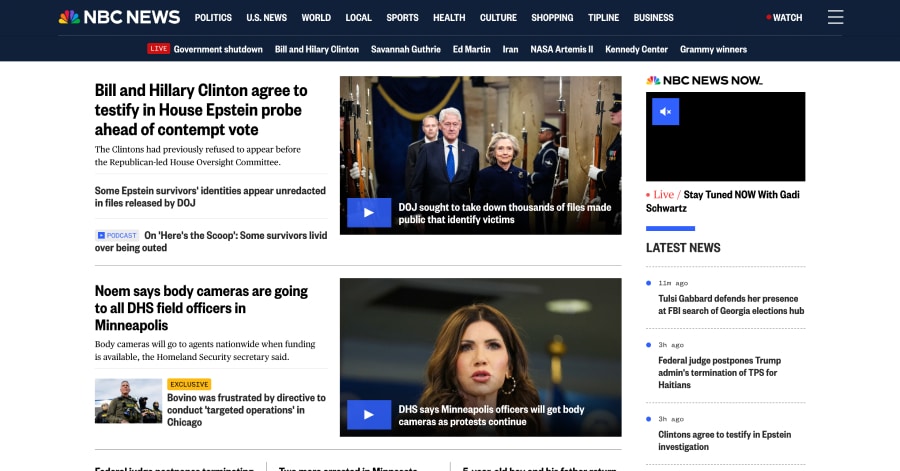Play the DOJ files video on Clinton image
This screenshot has width=900, height=471.
(369, 213)
